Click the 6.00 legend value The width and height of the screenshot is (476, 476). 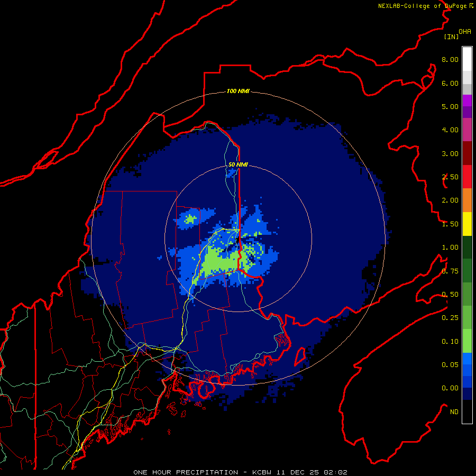pyautogui.click(x=450, y=83)
